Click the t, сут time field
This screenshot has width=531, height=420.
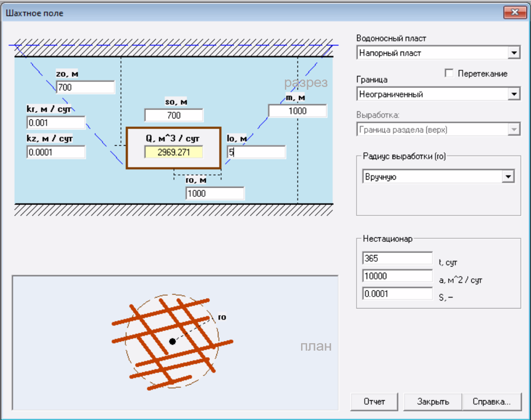(x=397, y=258)
